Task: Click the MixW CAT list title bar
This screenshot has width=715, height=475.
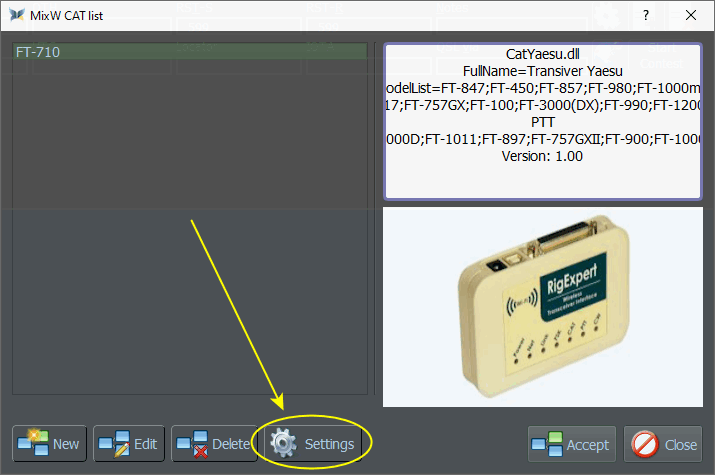Action: 300,15
